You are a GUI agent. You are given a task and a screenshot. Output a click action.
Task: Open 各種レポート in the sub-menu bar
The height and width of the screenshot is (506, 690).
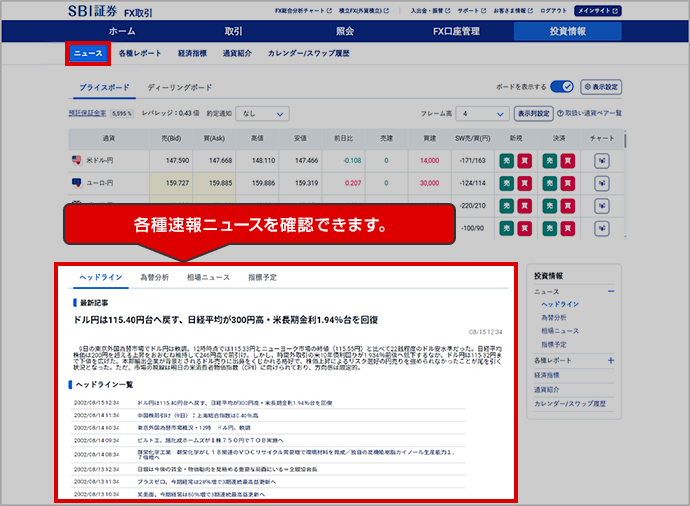point(140,53)
